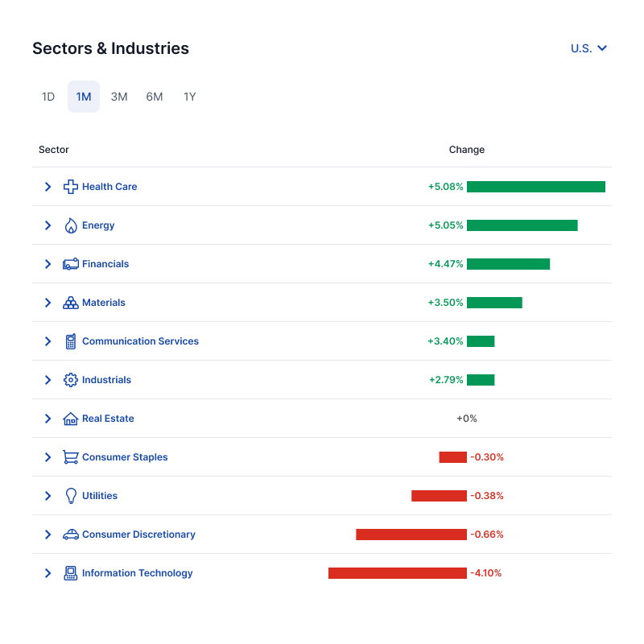
Task: Click the Information Technology red change bar
Action: [x=398, y=573]
